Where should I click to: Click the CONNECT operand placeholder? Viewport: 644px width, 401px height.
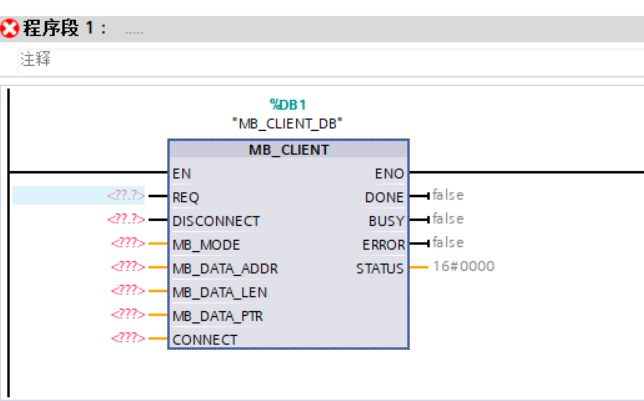coord(128,338)
